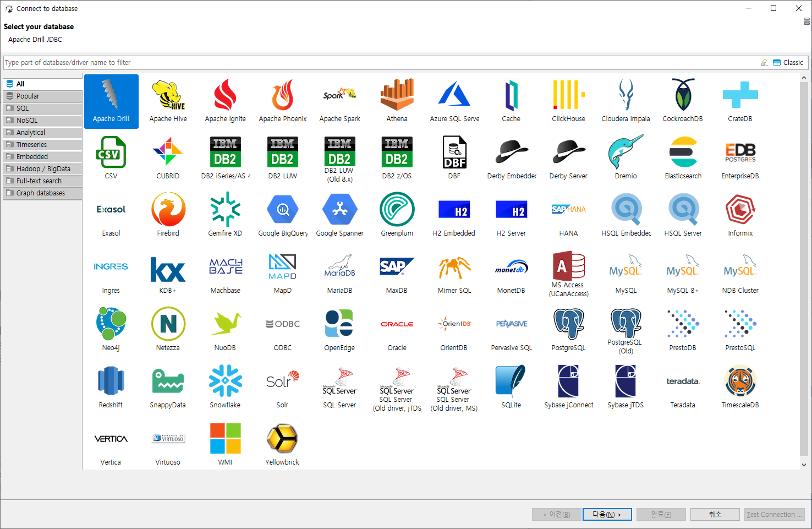Show Timeseries databases category
Screen dimensions: 812x529
tap(43, 145)
